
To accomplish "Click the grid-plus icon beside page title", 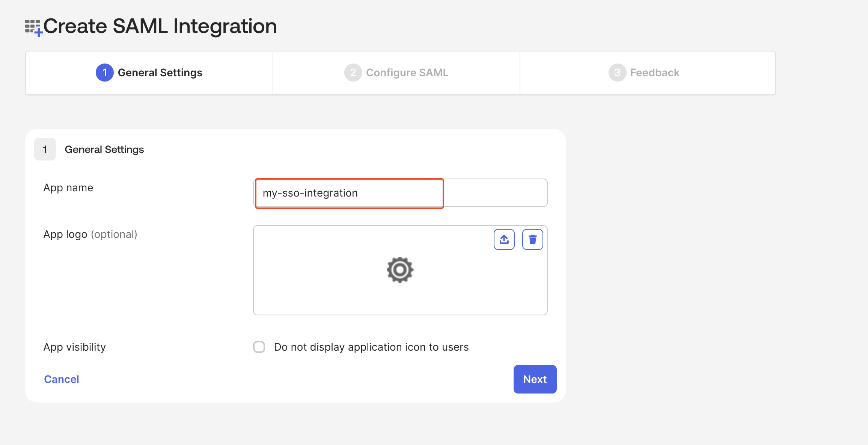I will (33, 27).
